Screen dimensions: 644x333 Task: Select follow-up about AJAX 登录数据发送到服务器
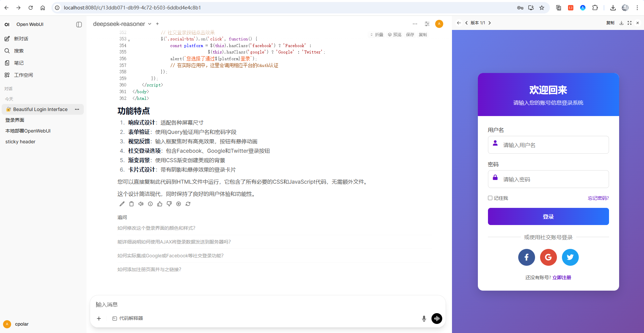click(174, 242)
